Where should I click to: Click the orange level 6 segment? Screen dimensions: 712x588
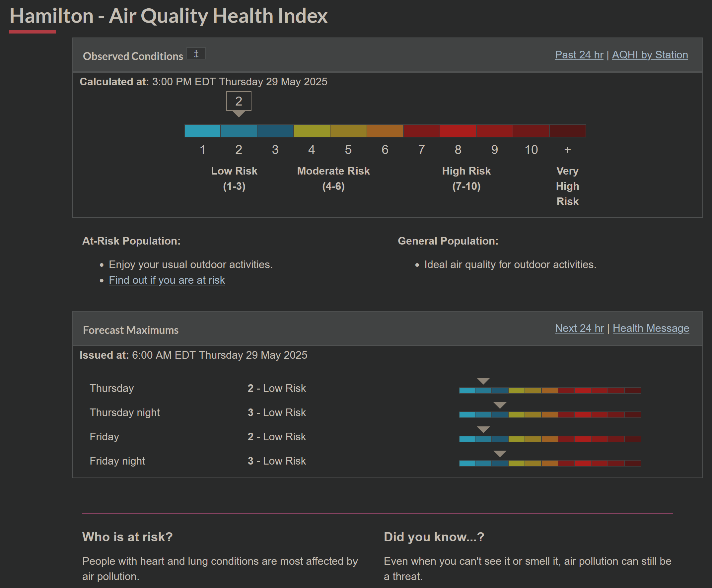point(385,131)
